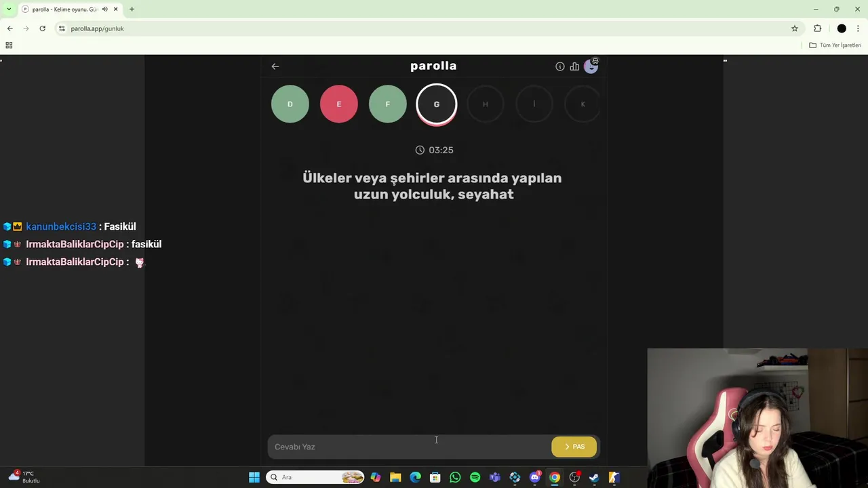Screen dimensions: 868x488
Task: Open Spotify from the taskbar
Action: (475, 477)
